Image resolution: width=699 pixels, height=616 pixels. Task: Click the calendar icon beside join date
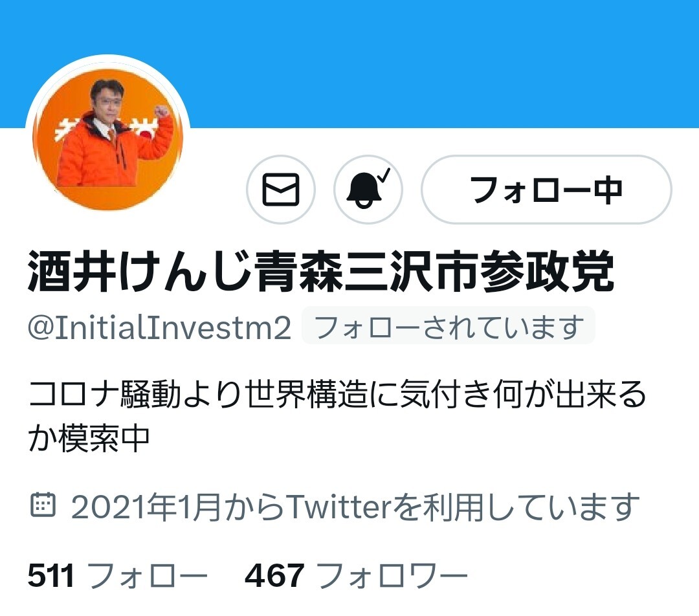(43, 506)
